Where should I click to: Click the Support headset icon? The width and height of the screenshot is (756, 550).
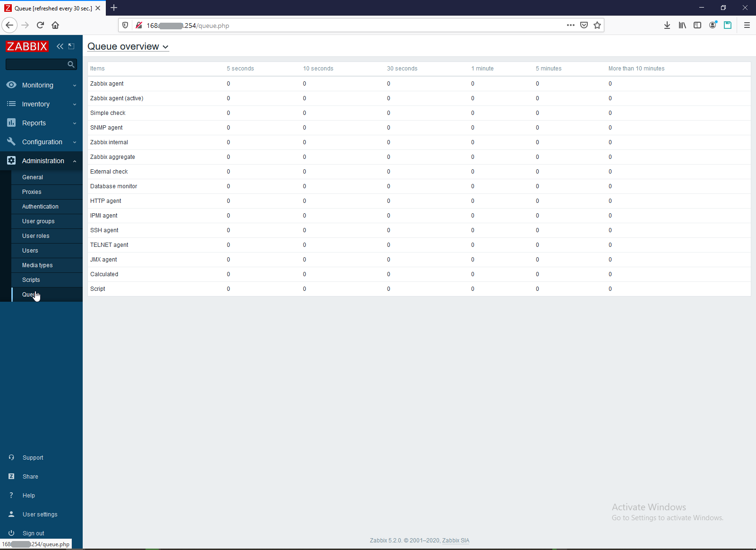pos(11,457)
